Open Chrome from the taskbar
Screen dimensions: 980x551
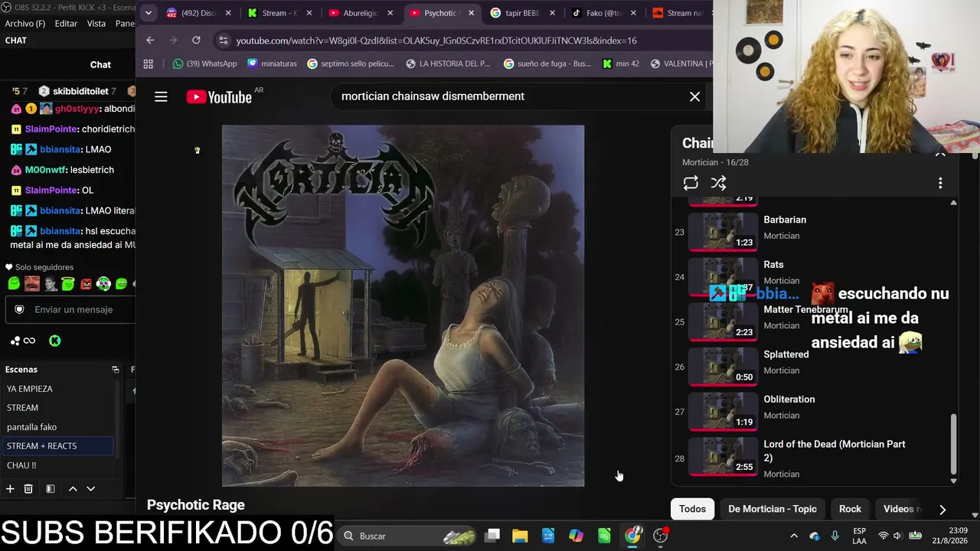[632, 536]
